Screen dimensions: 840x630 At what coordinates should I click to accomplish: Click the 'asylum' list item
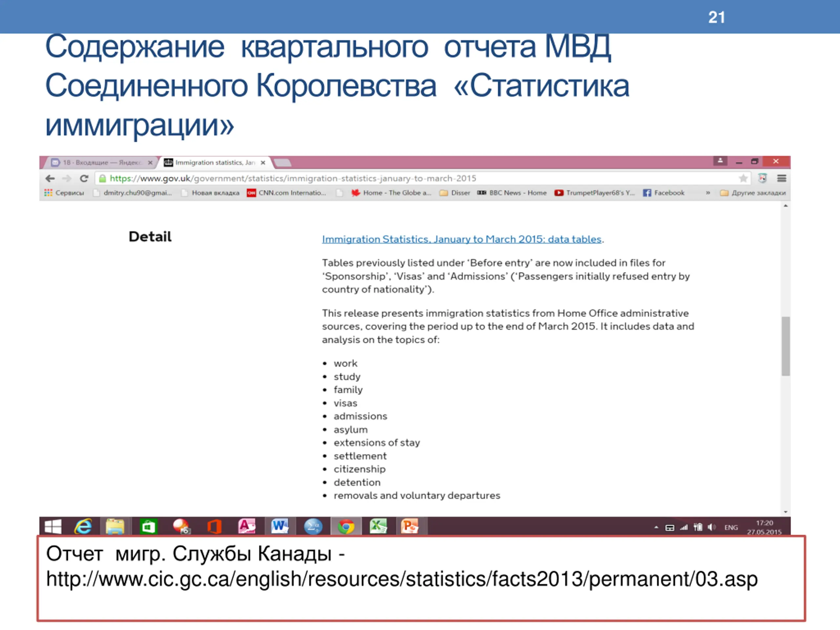(350, 430)
